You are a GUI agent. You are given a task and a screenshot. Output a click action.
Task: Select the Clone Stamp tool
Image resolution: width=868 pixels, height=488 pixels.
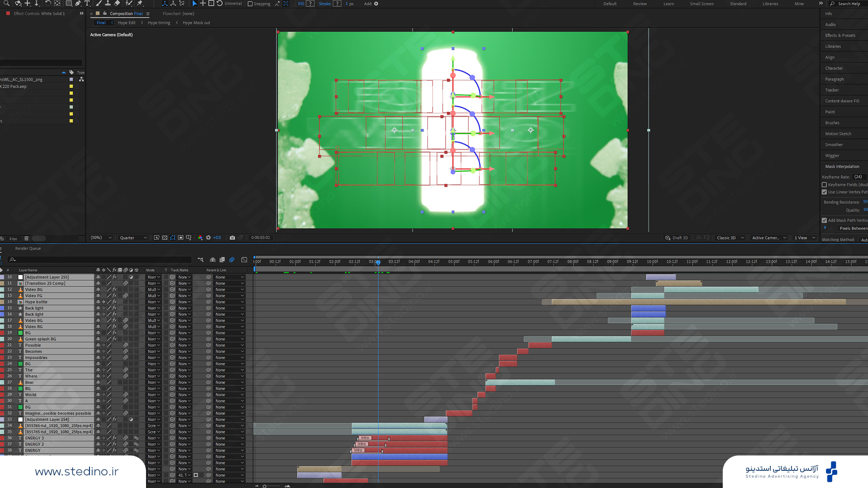[108, 3]
